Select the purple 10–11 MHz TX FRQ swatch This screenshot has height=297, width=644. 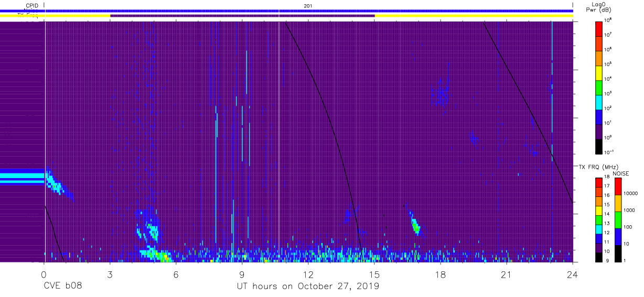pos(598,248)
